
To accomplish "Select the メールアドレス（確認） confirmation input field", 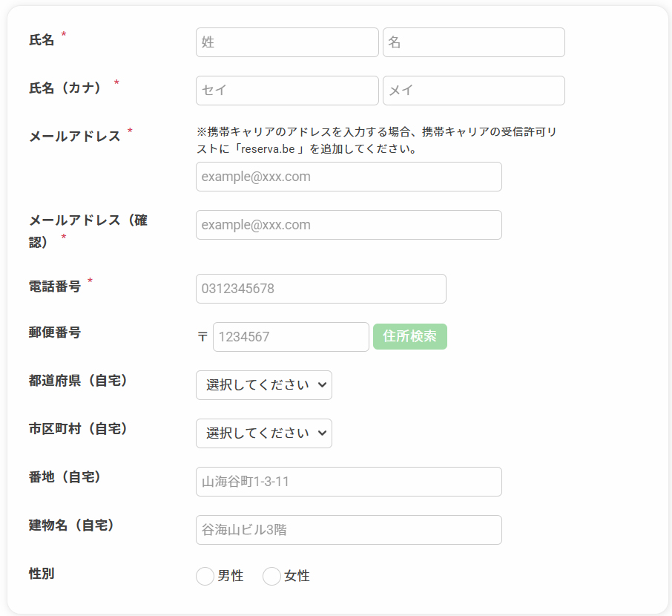I will click(349, 225).
